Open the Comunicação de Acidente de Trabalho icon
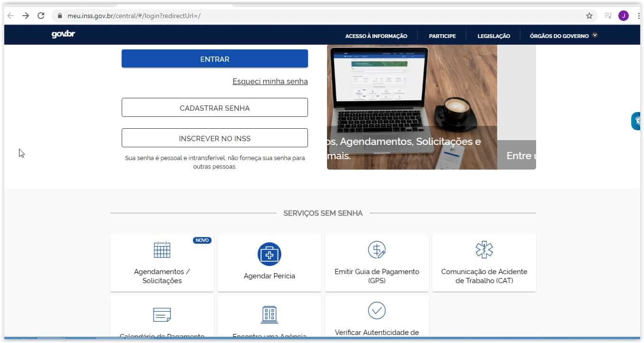Viewport: 644px width, 343px height. pos(484,250)
